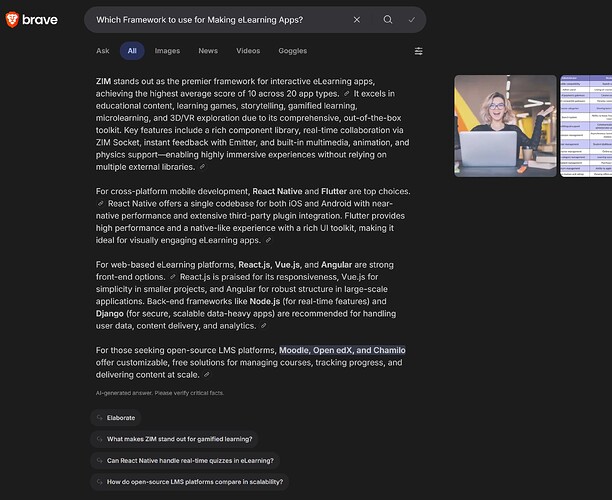The width and height of the screenshot is (612, 500).
Task: Click the citation link icon after "content delivery, and analytics"
Action: coord(263,326)
